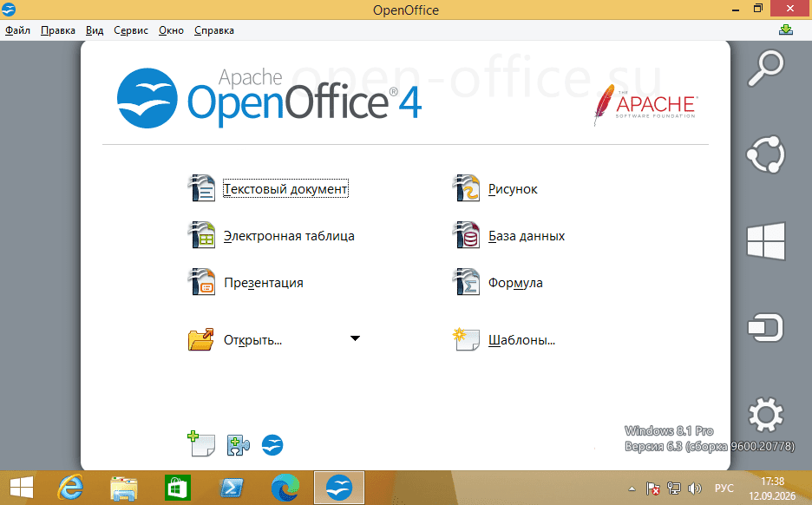
Task: Click the update download icon in menu bar
Action: tap(786, 30)
